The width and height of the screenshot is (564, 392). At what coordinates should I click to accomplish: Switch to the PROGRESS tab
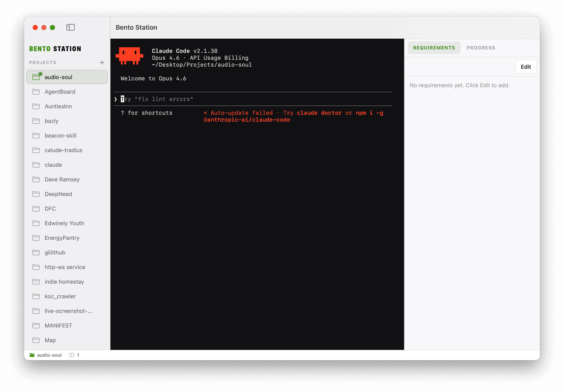point(481,48)
